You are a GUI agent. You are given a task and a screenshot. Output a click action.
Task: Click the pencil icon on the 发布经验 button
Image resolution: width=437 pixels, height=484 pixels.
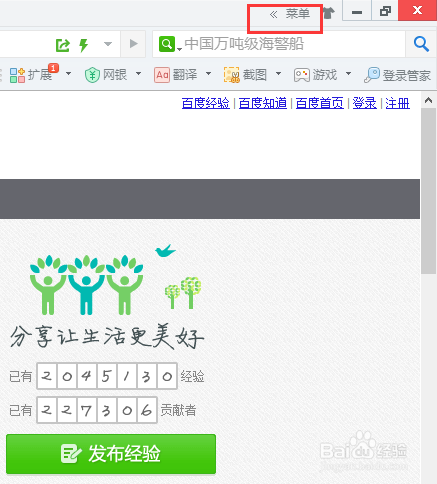(x=71, y=454)
